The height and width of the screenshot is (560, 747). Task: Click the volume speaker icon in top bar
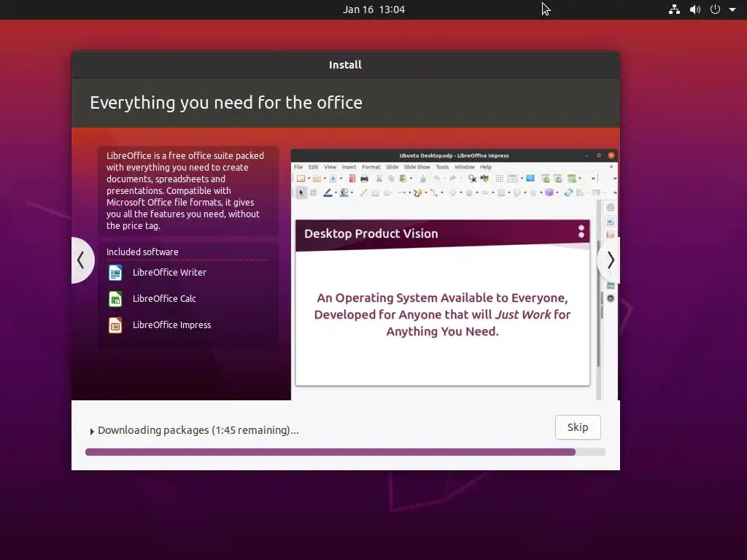[x=695, y=9]
